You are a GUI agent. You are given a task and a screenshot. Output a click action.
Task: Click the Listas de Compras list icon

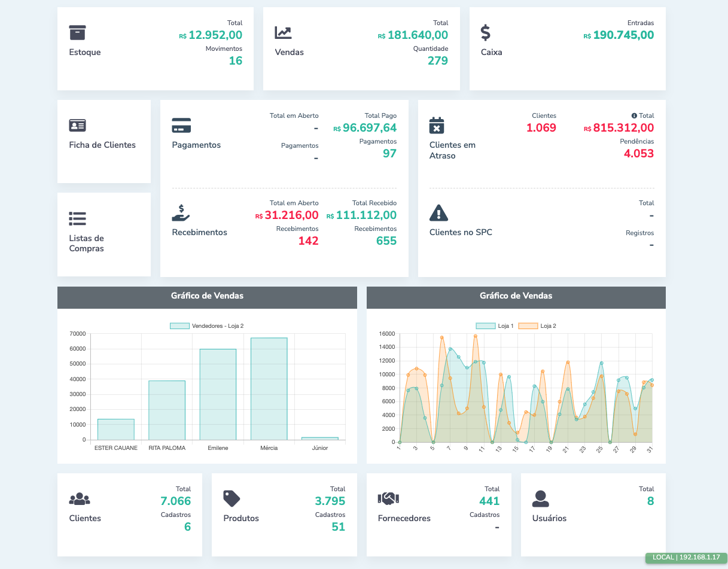click(x=78, y=219)
